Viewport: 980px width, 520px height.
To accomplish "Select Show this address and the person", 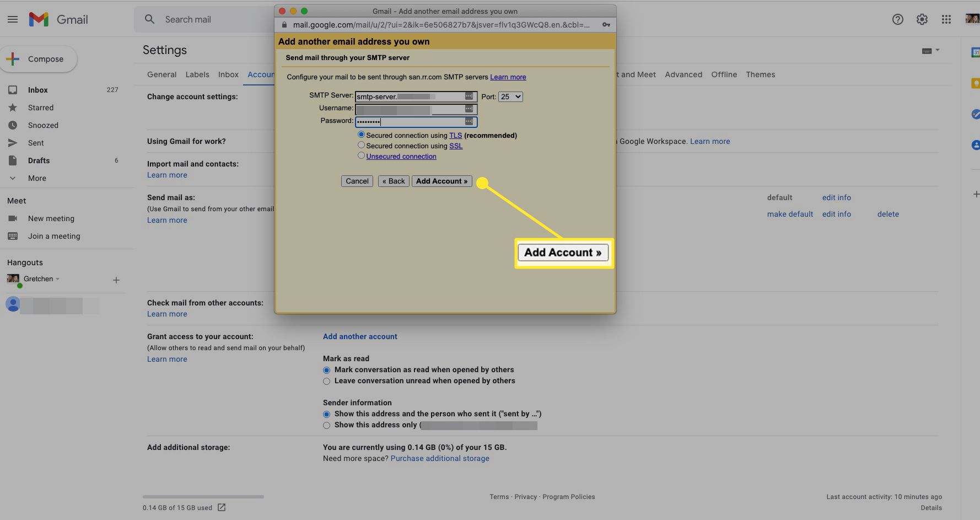I will point(326,414).
